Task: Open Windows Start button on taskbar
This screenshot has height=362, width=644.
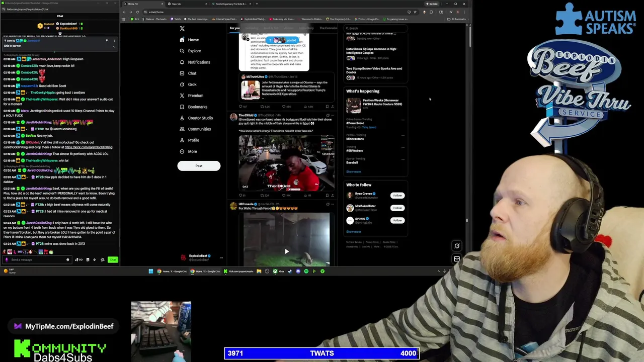Action: 150,271
